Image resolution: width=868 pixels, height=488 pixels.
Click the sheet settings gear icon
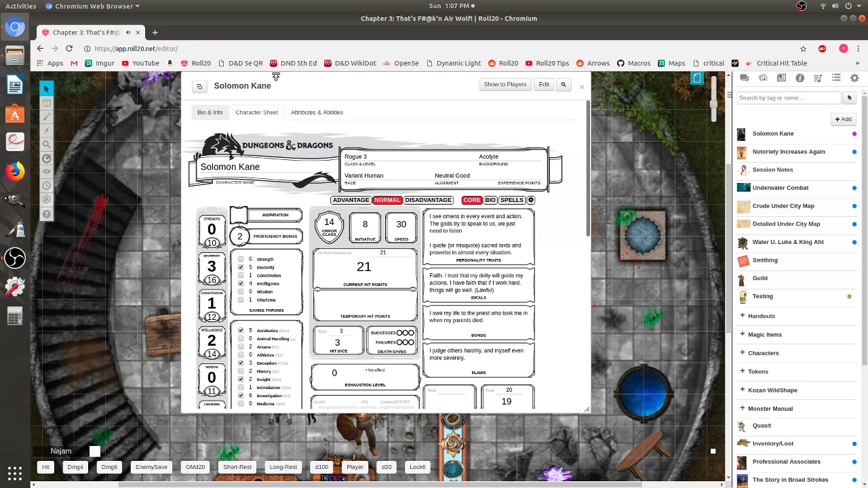point(531,200)
